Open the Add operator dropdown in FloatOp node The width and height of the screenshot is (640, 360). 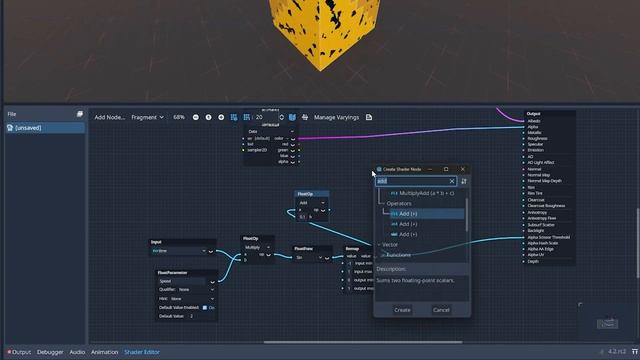[x=312, y=203]
